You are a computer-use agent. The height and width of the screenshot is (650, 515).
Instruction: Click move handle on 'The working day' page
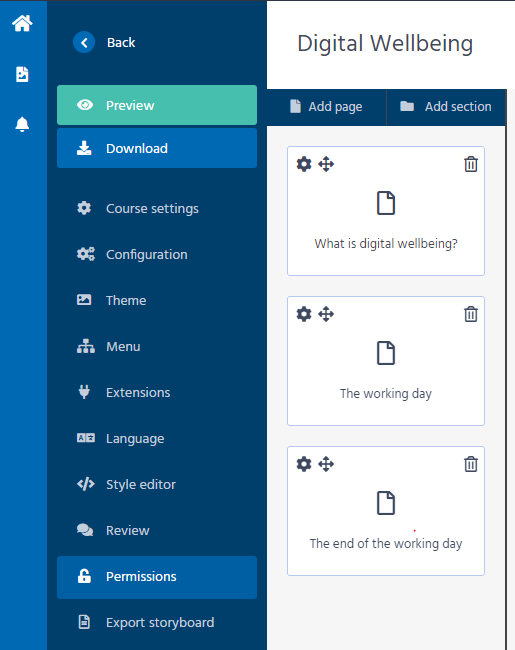[326, 314]
